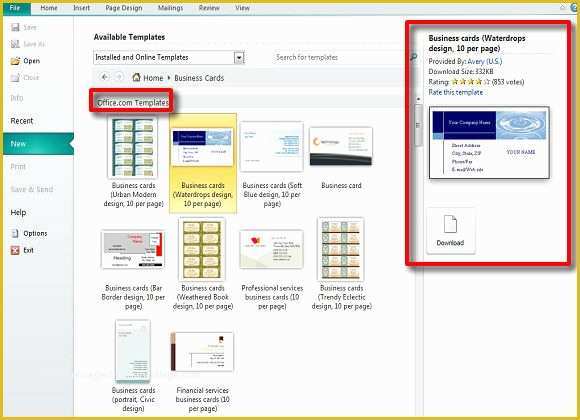Open Avery (U.S.) provider link
The height and width of the screenshot is (420, 580).
click(x=485, y=61)
